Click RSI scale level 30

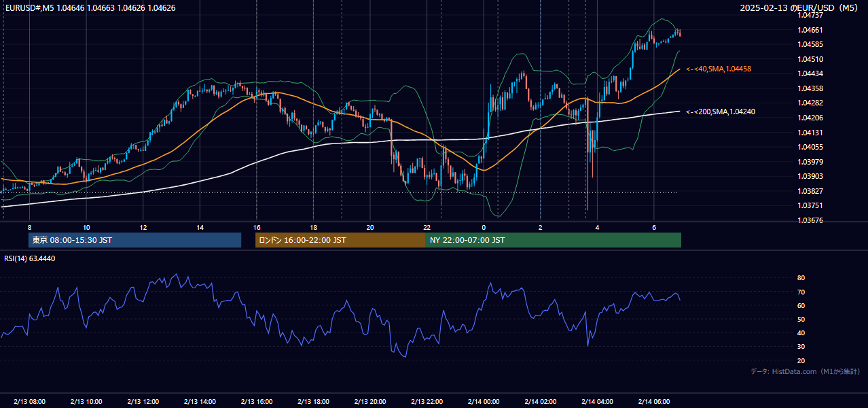(801, 347)
